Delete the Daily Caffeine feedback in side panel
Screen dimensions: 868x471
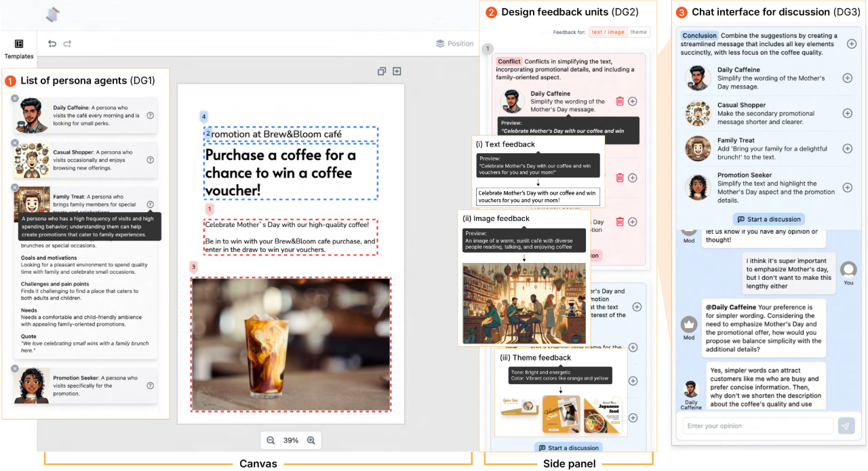click(x=620, y=101)
